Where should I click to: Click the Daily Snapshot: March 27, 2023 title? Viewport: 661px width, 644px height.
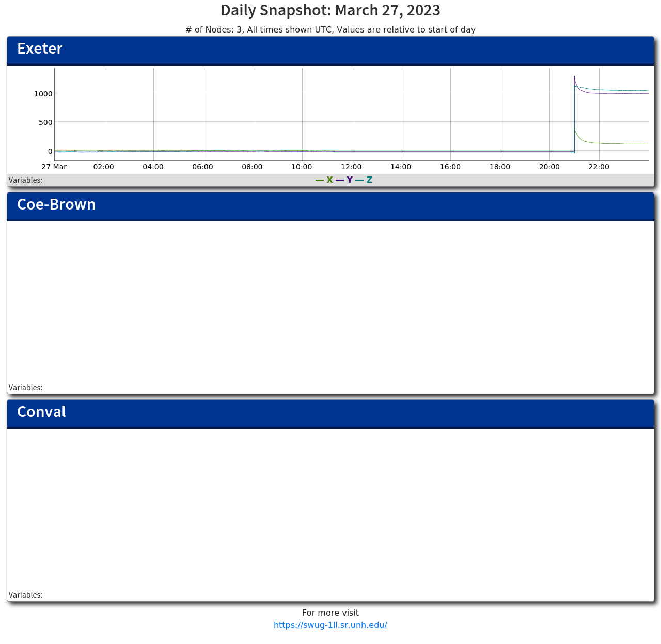pyautogui.click(x=330, y=10)
